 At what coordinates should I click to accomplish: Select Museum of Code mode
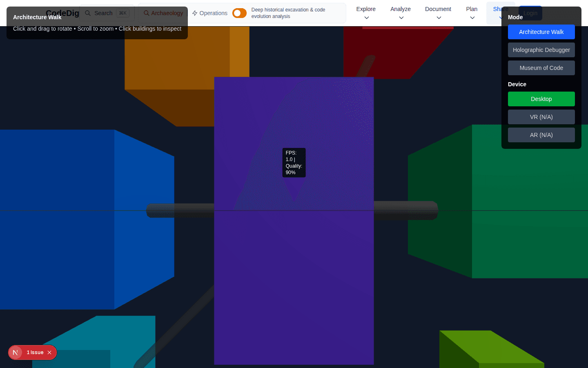541,68
